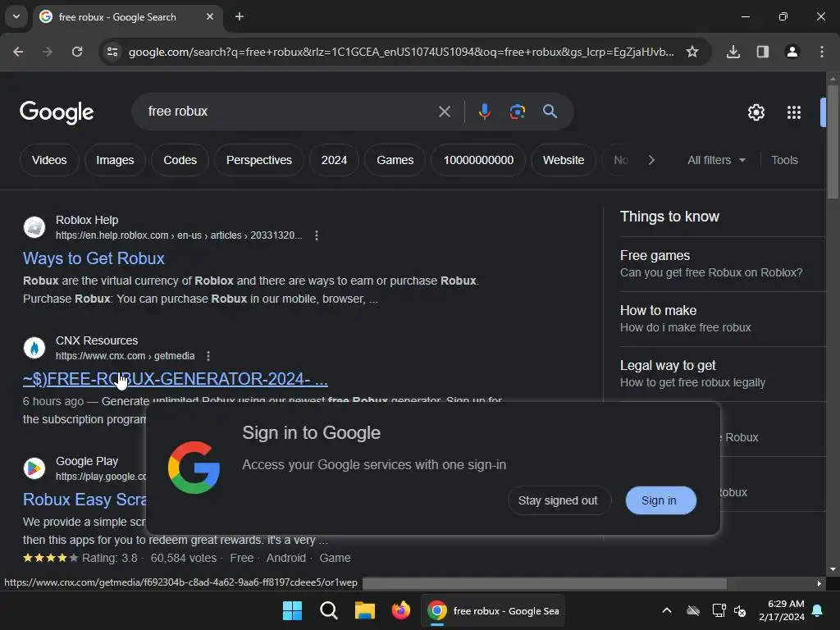Open the Ways to Get Robux result
This screenshot has width=840, height=630.
pos(94,258)
